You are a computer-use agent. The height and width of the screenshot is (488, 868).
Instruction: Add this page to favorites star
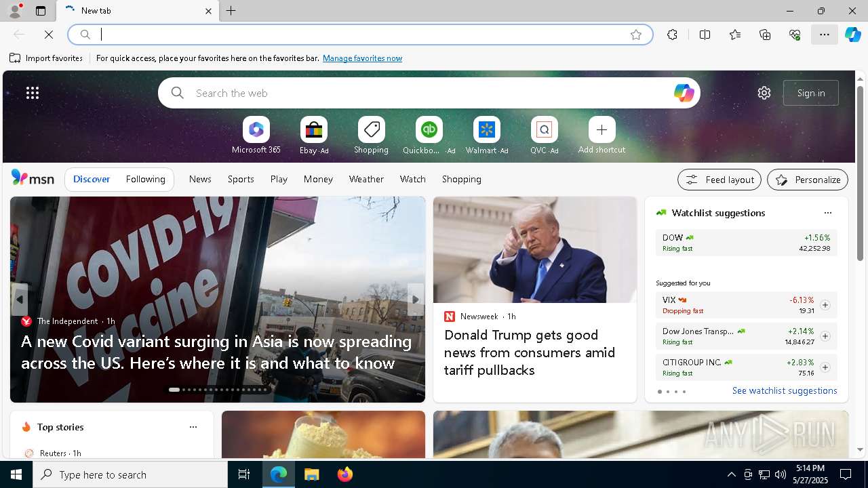(x=636, y=35)
